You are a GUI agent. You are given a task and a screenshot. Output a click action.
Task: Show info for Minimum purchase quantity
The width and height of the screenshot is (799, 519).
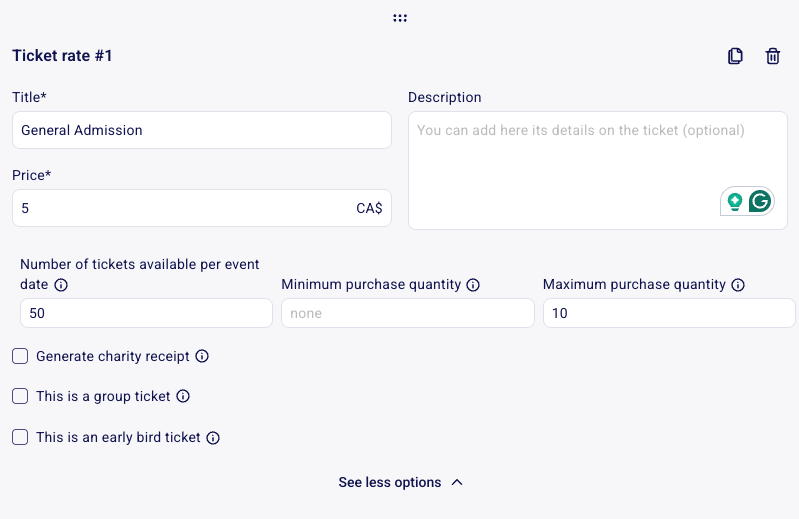pyautogui.click(x=473, y=285)
